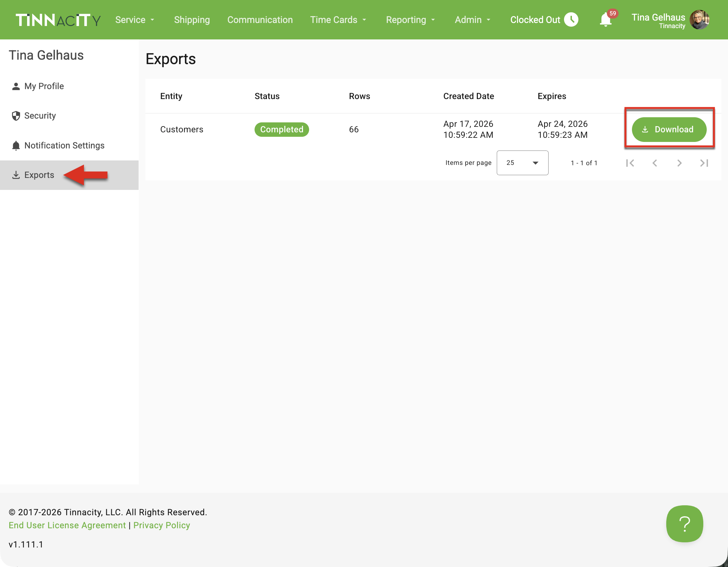The height and width of the screenshot is (567, 728).
Task: Go to the first page arrow
Action: (630, 163)
